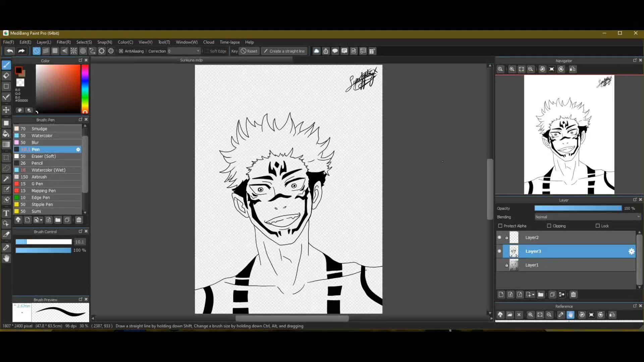
Task: Select the G Pen brush
Action: pyautogui.click(x=47, y=184)
